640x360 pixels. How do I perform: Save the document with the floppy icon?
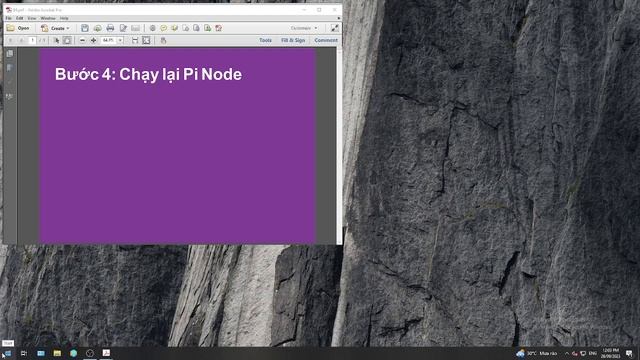click(x=84, y=28)
